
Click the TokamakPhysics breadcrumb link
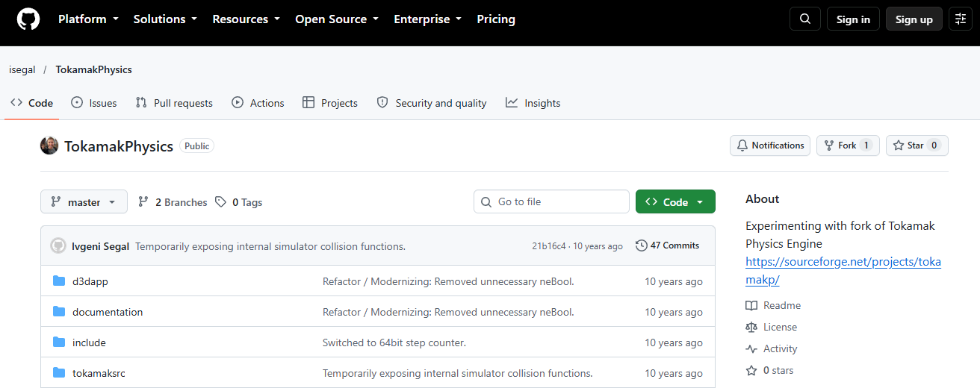93,69
